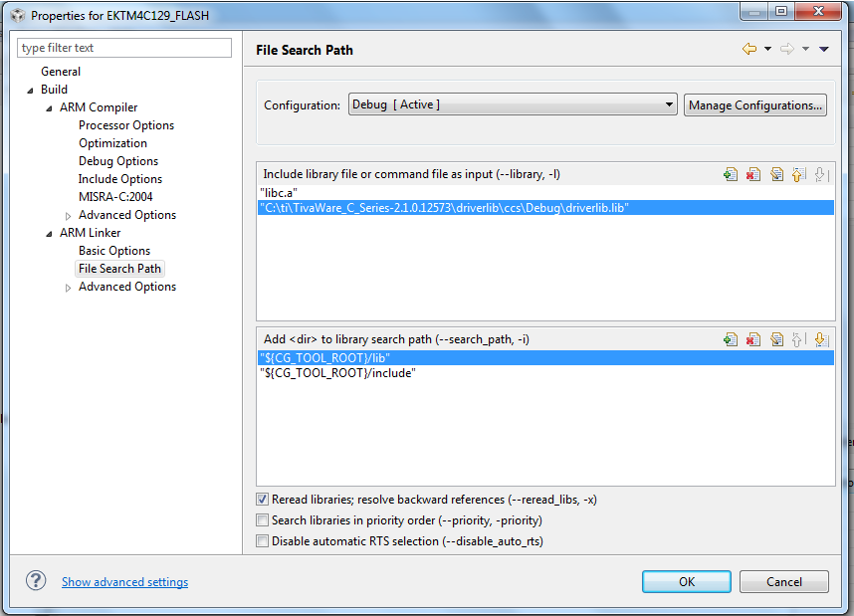The image size is (854, 616).
Task: Delete selected directory from the --search_path list
Action: click(753, 340)
